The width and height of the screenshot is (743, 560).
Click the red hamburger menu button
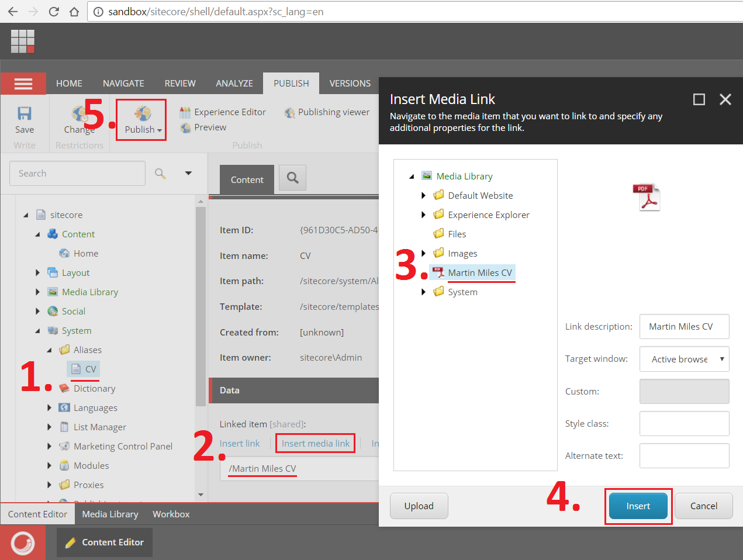point(23,84)
